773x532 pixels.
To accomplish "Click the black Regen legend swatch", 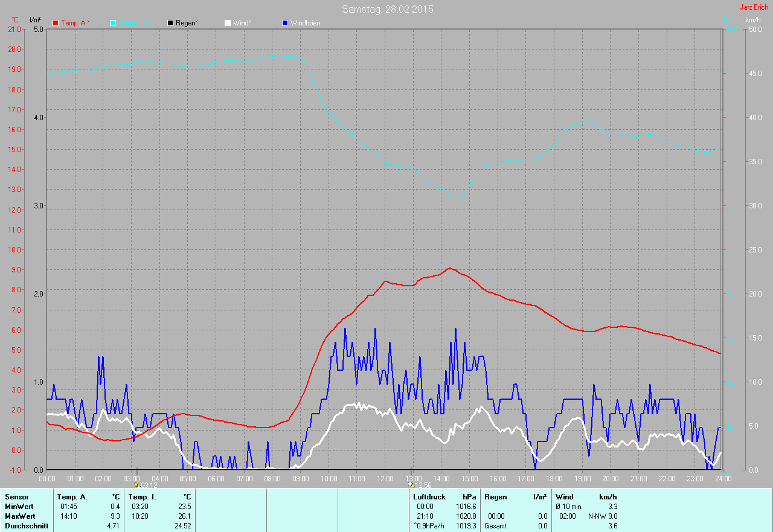I will click(170, 23).
